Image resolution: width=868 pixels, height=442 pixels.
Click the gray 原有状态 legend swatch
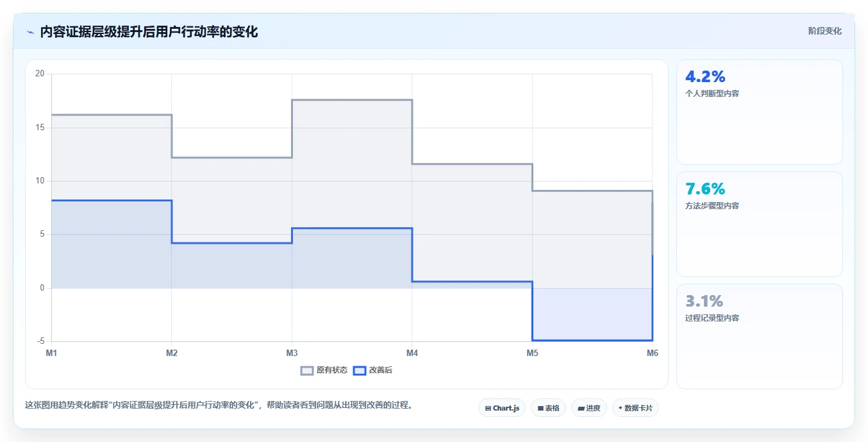[307, 370]
